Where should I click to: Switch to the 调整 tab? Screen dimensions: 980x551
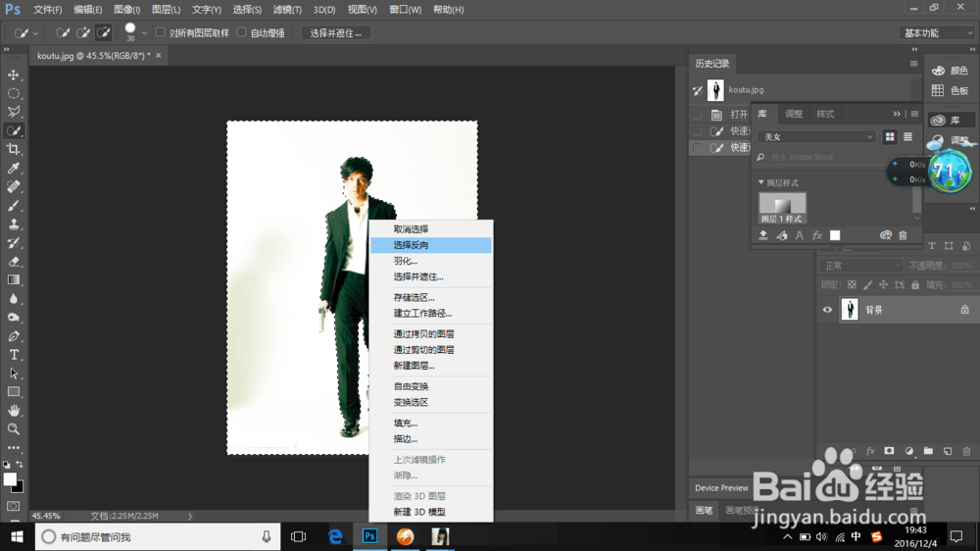tap(794, 114)
